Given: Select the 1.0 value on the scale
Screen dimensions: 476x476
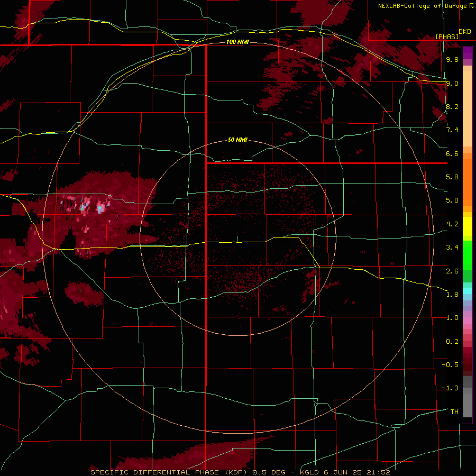Looking at the screenshot, I should [x=452, y=318].
